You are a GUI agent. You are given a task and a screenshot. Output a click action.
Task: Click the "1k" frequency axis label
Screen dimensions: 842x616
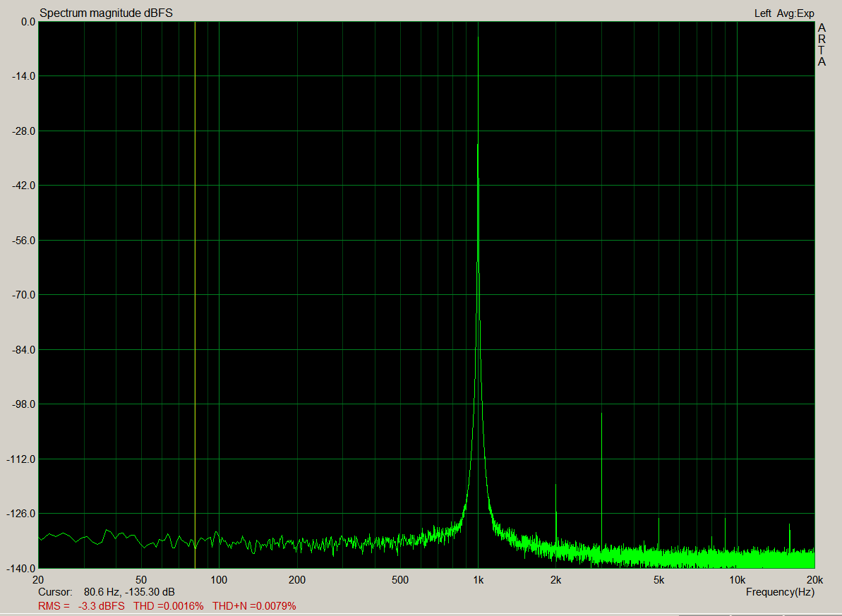coord(478,580)
